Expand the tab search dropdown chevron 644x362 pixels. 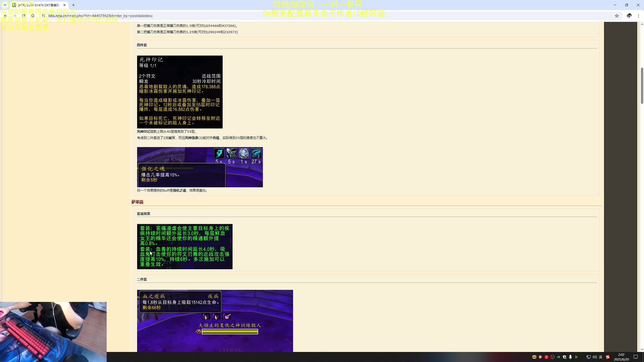click(5, 5)
